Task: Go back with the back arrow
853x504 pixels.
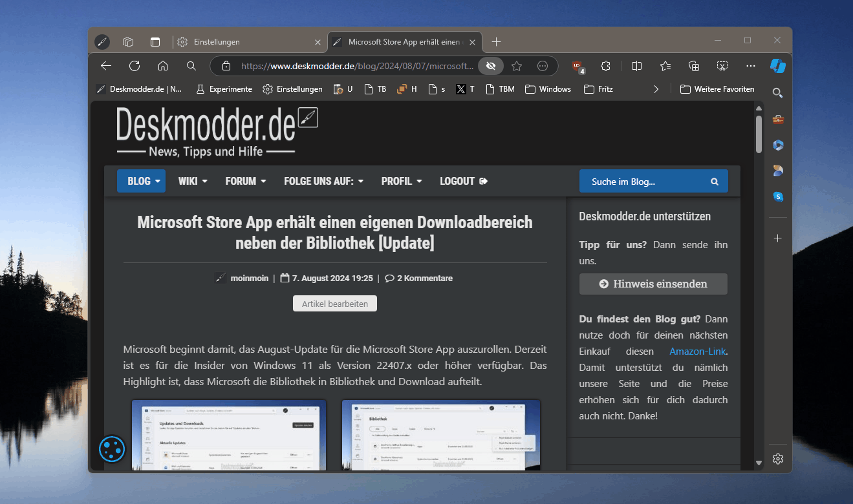Action: coord(106,66)
